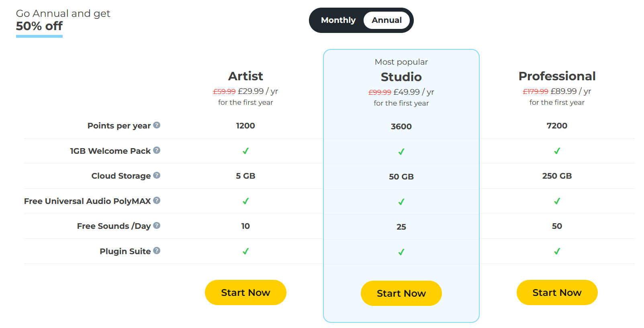
Task: Click help icon next to Cloud Storage
Action: tap(157, 175)
